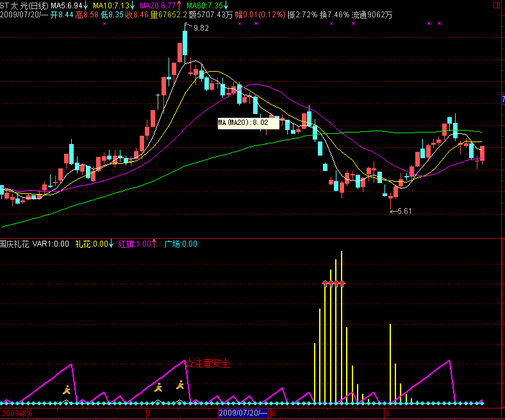Click the 换7.46% turnover rate value
Image resolution: width=505 pixels, height=420 pixels.
click(335, 15)
